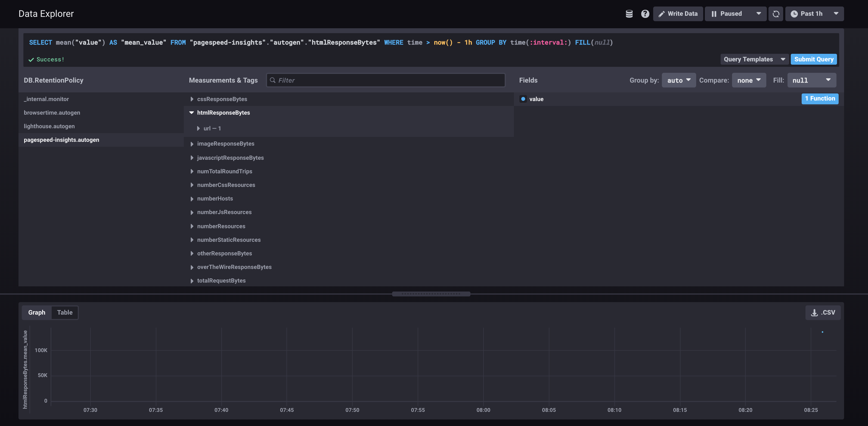The image size is (868, 426).
Task: Download results with the .CSV button
Action: 823,312
